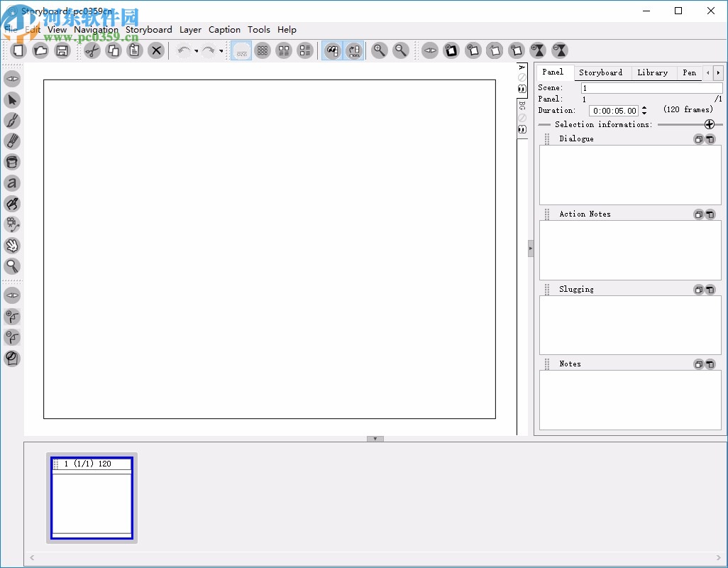Open the Redo history dropdown arrow
The image size is (728, 568).
(x=221, y=51)
